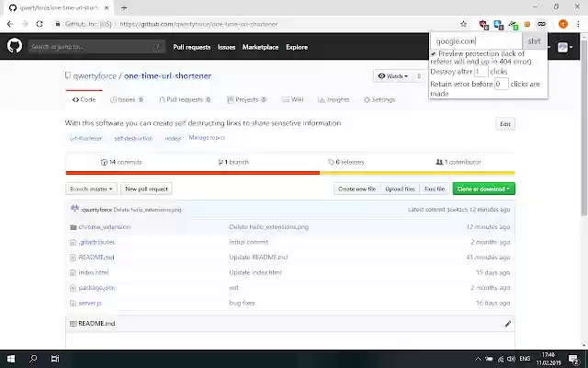Click the Return error before clicks field

click(502, 84)
